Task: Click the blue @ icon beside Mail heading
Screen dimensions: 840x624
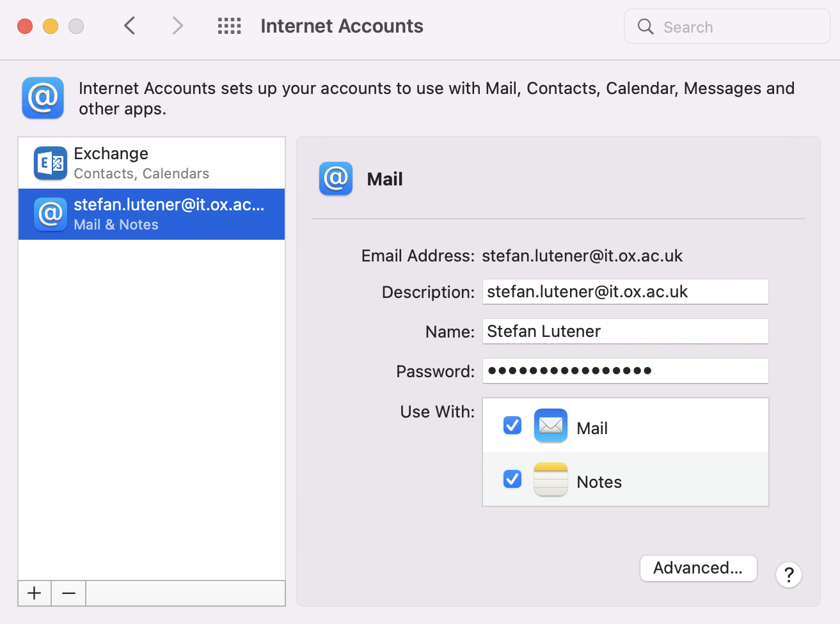Action: [336, 179]
